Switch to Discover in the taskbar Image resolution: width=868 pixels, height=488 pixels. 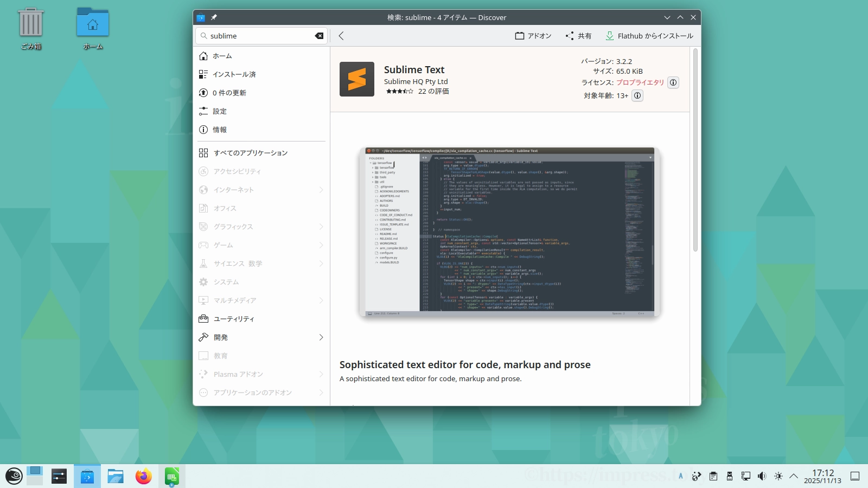click(x=87, y=476)
